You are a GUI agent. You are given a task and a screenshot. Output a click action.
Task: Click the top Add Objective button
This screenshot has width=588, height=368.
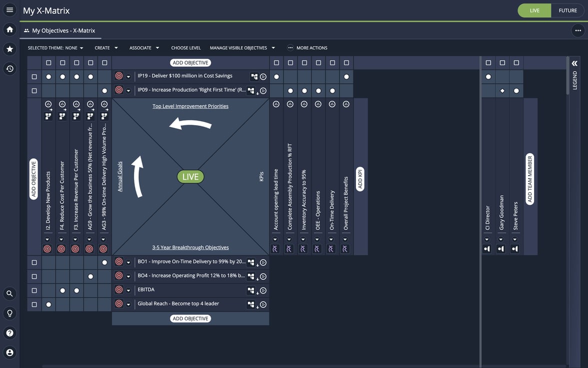pos(190,63)
